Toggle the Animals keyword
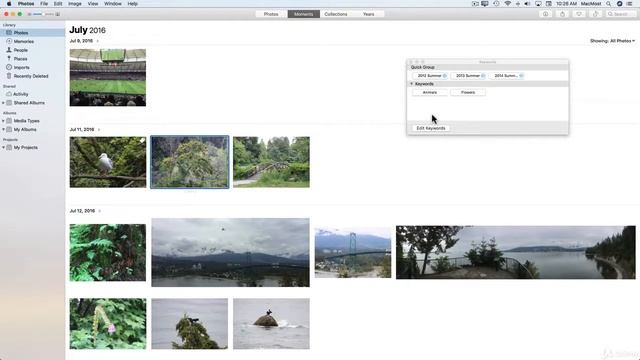This screenshot has height=360, width=640. point(430,93)
